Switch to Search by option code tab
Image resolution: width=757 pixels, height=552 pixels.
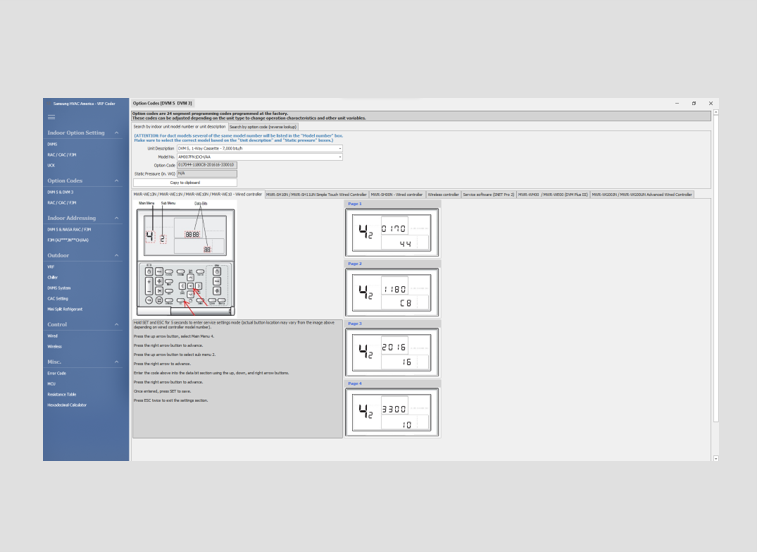[263, 127]
